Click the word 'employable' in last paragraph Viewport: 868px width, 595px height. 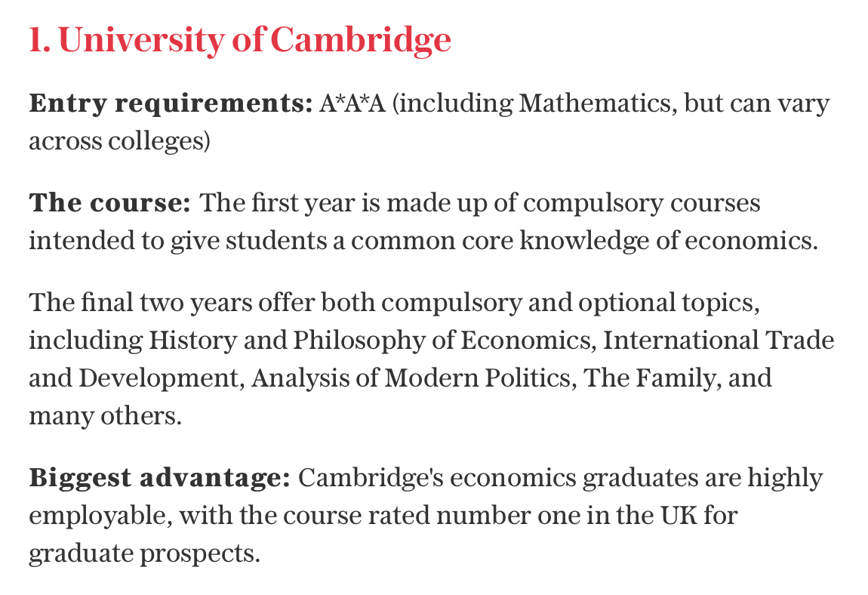click(100, 516)
